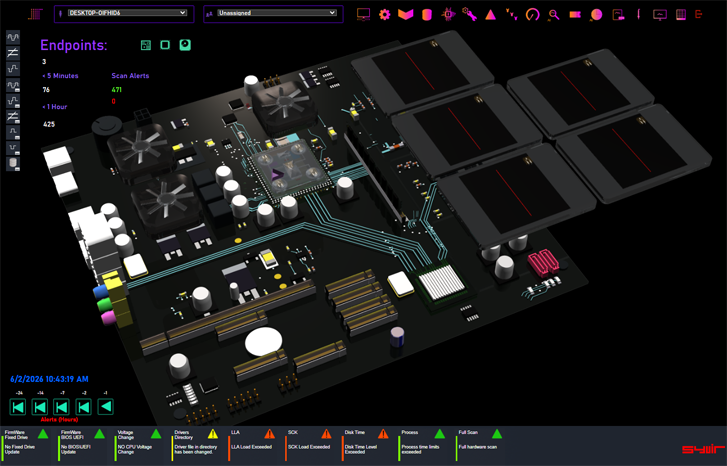Toggle the motherboard layout view icon
The height and width of the screenshot is (466, 727).
pos(146,45)
